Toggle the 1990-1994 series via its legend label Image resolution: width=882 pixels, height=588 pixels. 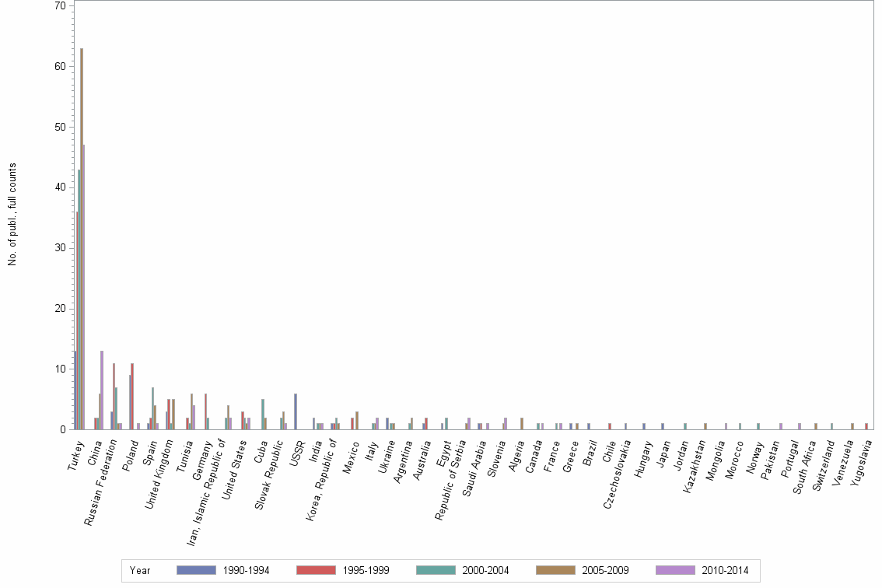[x=247, y=570]
